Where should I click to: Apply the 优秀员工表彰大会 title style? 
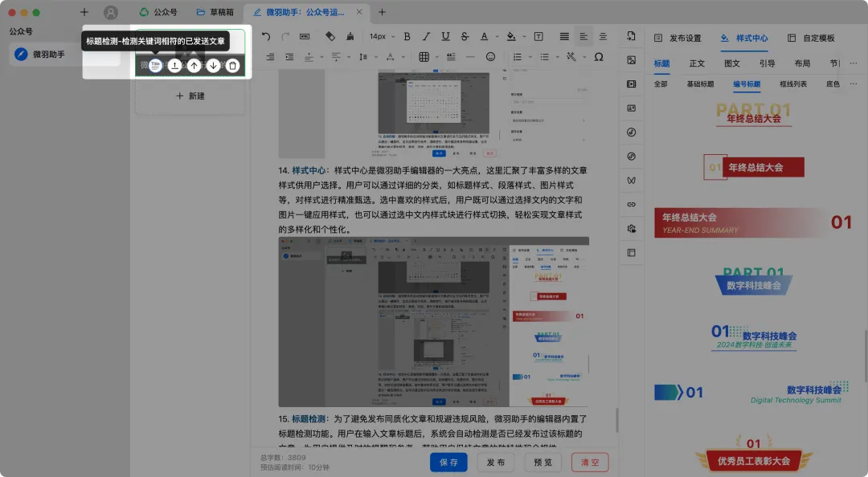click(754, 455)
